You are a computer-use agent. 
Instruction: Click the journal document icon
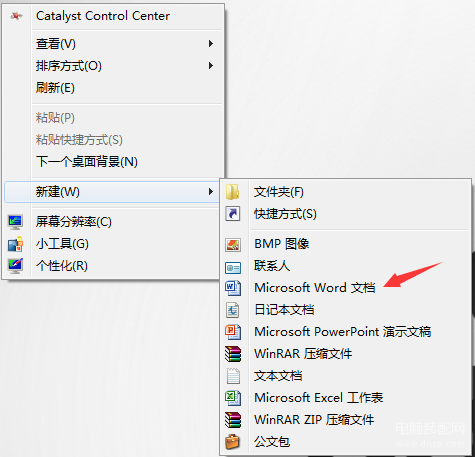click(233, 310)
